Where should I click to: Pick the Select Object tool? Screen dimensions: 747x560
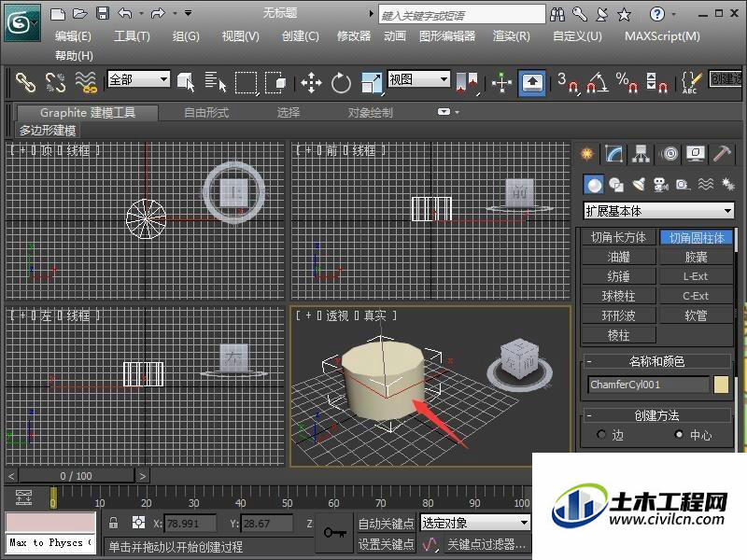pos(185,82)
